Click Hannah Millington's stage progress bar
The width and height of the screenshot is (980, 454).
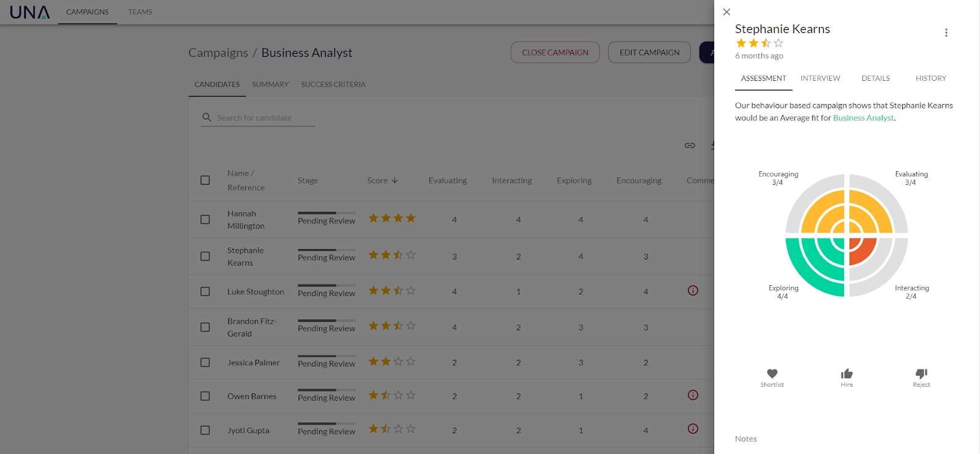point(326,213)
